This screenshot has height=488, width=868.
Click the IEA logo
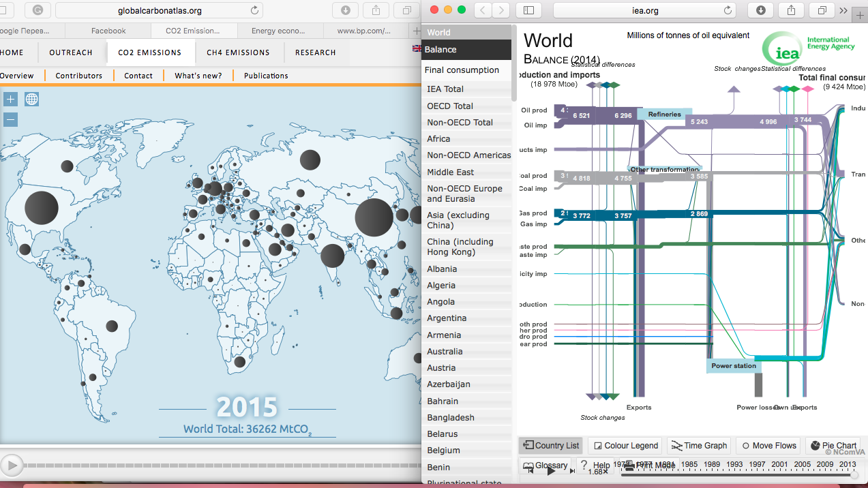click(x=807, y=48)
